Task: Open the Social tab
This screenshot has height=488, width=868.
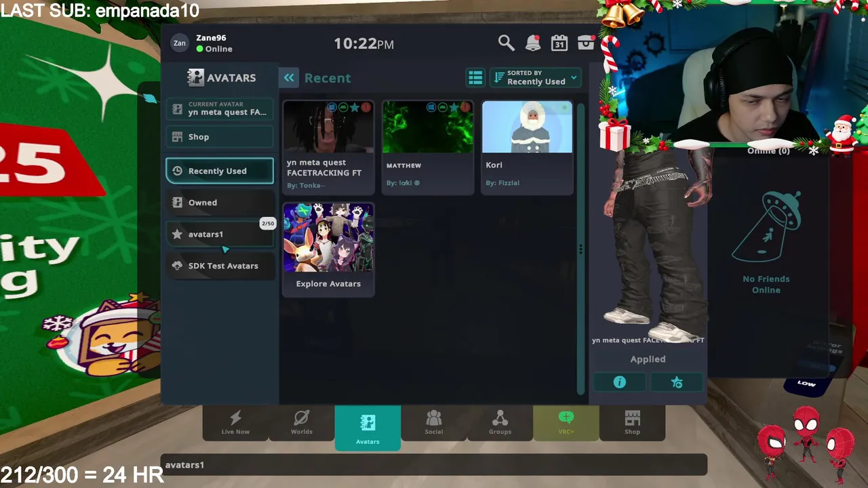Action: (434, 423)
